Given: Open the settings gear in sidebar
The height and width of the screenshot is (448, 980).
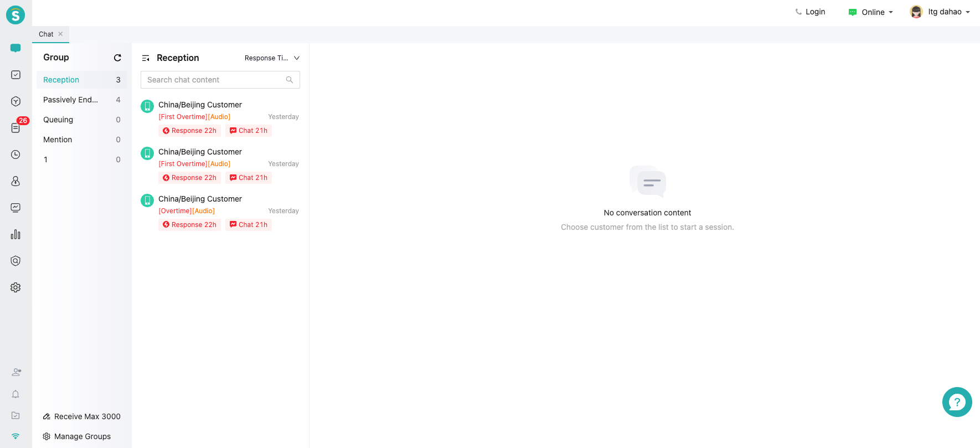Looking at the screenshot, I should (x=16, y=287).
